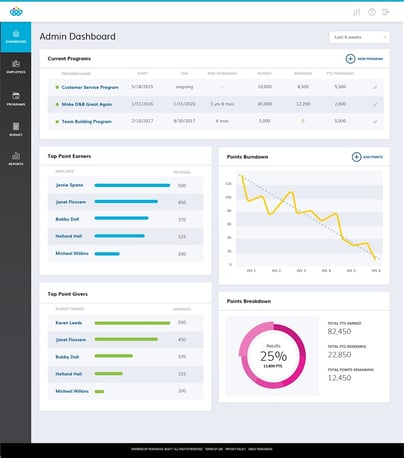Click Jessie Spano's blue points bar

click(132, 185)
